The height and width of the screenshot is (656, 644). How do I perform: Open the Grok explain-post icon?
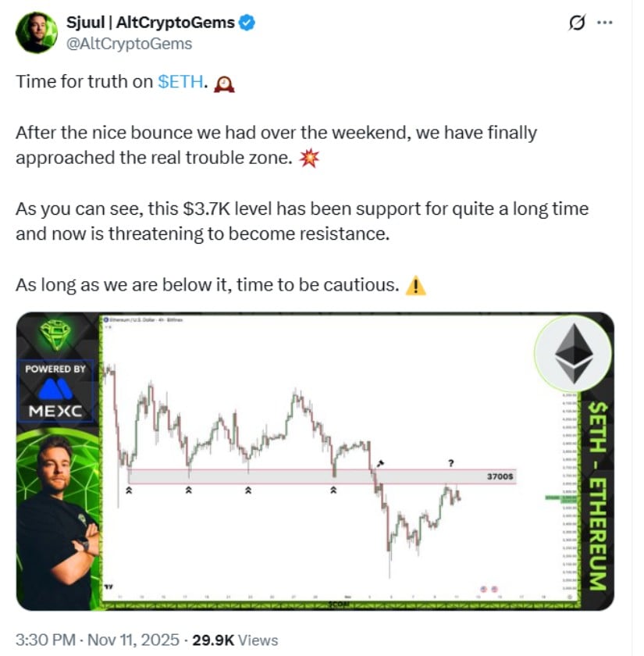pyautogui.click(x=576, y=23)
